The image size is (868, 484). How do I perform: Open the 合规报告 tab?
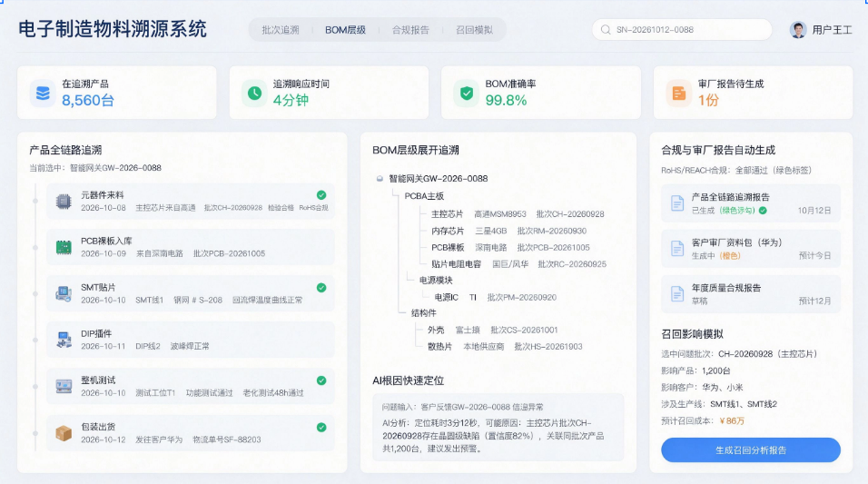click(410, 30)
